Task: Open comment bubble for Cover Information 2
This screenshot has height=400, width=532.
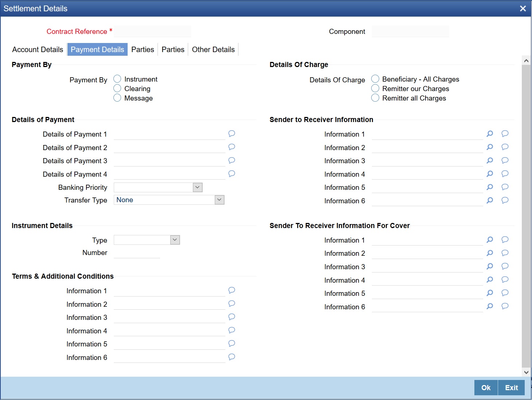Action: [505, 253]
